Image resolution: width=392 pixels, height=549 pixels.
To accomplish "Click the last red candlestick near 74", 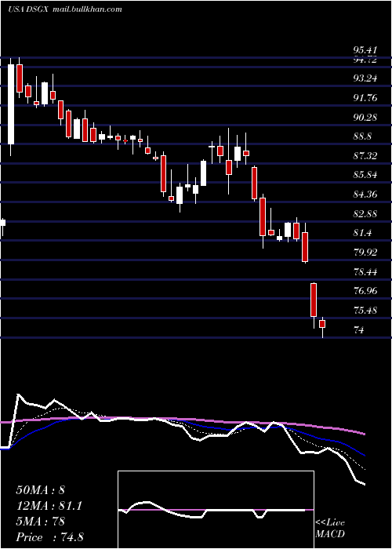I will (x=322, y=324).
